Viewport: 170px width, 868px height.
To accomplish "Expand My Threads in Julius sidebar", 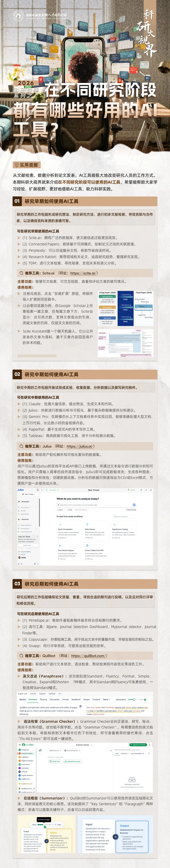I will pos(28,507).
